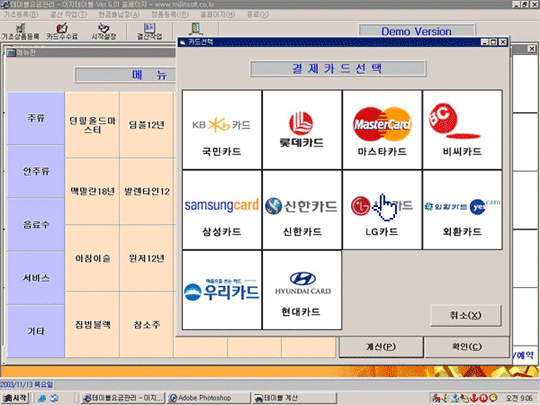Choose the 롯데카드 (Lotte) card tile
Viewport: 540px width, 405px height.
(302, 130)
